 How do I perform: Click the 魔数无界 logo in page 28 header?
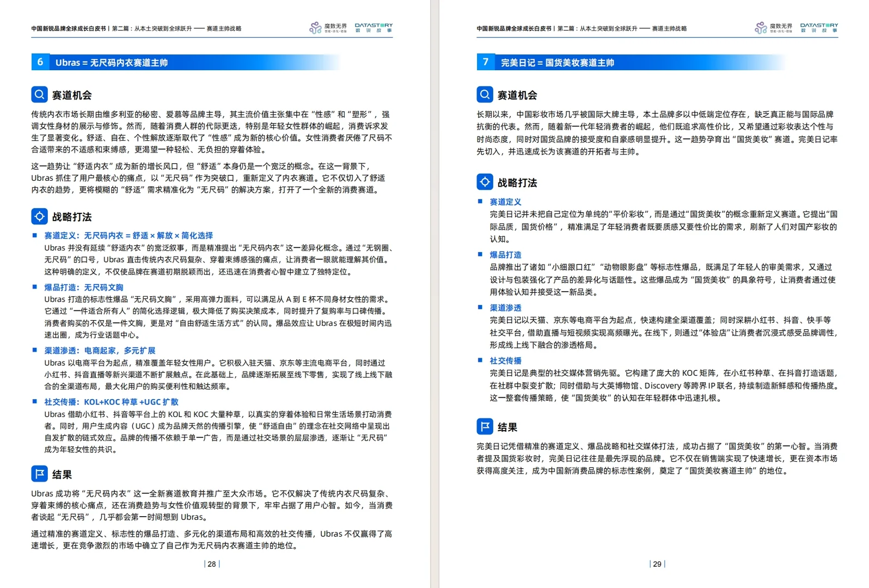coord(328,28)
